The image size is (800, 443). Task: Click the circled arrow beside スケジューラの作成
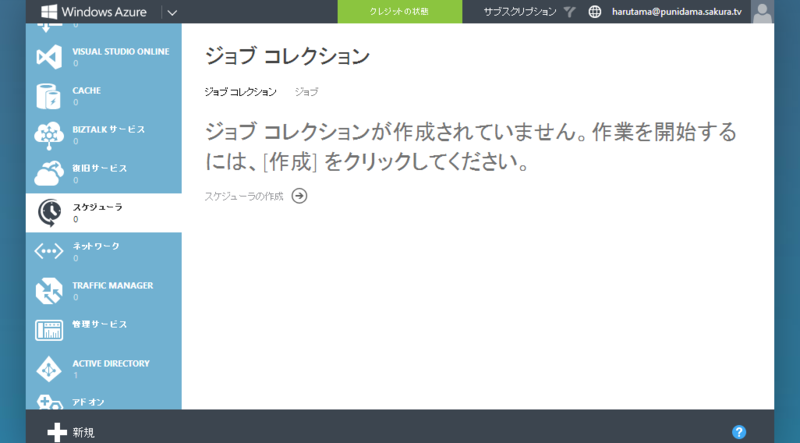(299, 196)
